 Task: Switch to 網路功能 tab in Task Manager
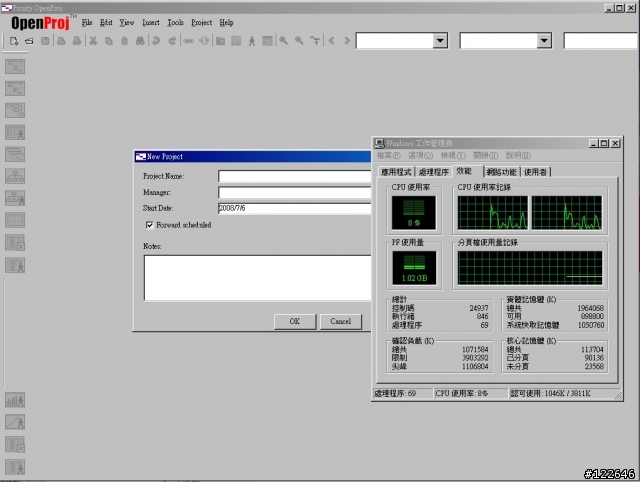coord(501,172)
